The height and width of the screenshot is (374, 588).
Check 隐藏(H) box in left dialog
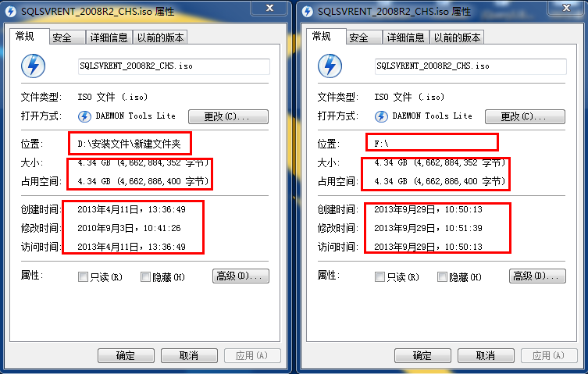click(145, 277)
